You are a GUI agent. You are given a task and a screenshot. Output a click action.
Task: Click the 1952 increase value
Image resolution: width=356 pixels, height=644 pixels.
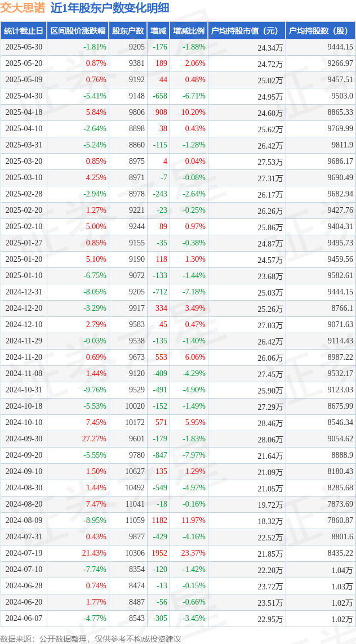[161, 553]
